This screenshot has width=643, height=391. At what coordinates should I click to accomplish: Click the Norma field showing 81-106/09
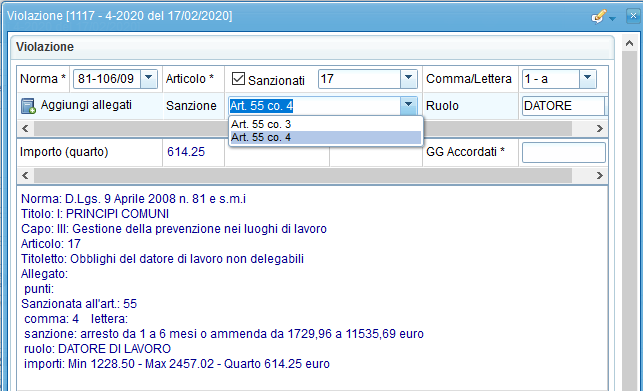tap(107, 78)
